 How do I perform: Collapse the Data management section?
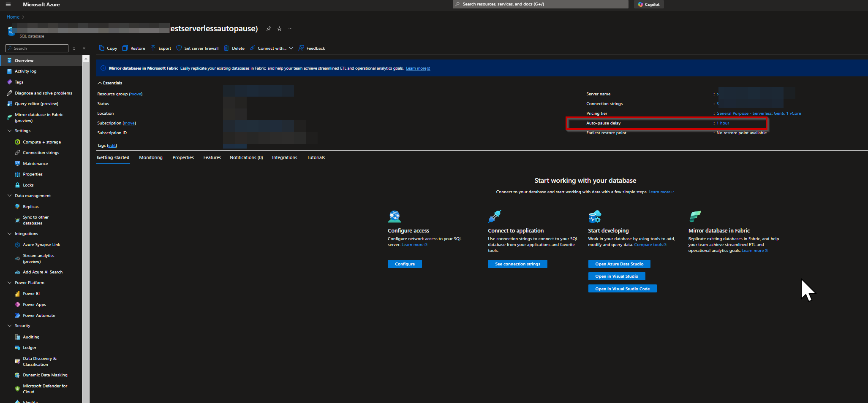pyautogui.click(x=10, y=196)
